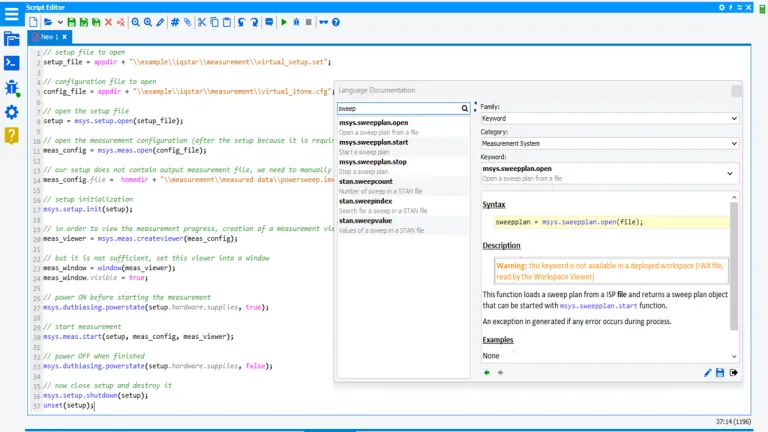The image size is (768, 432).
Task: Select msys.sweepplan.open in results list
Action: [x=403, y=127]
